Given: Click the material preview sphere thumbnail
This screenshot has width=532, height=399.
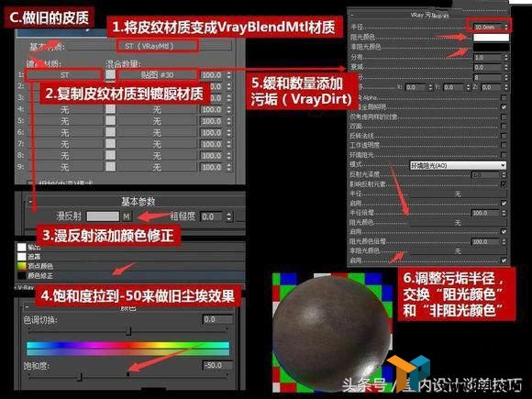Looking at the screenshot, I should [332, 331].
